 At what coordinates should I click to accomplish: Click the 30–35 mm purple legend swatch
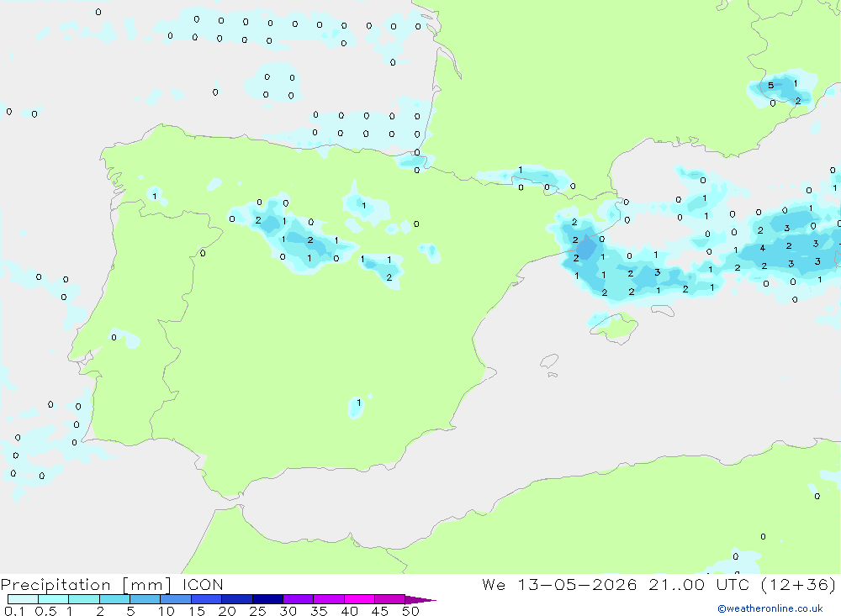pos(299,599)
